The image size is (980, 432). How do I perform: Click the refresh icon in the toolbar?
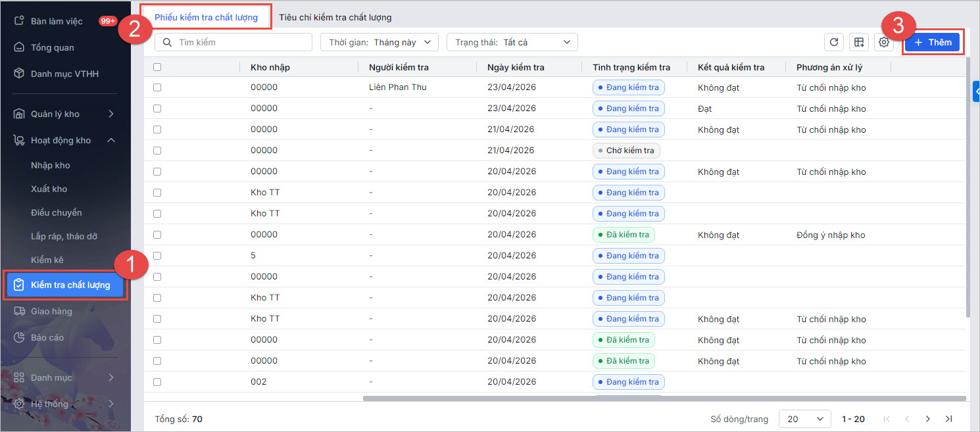[x=834, y=42]
